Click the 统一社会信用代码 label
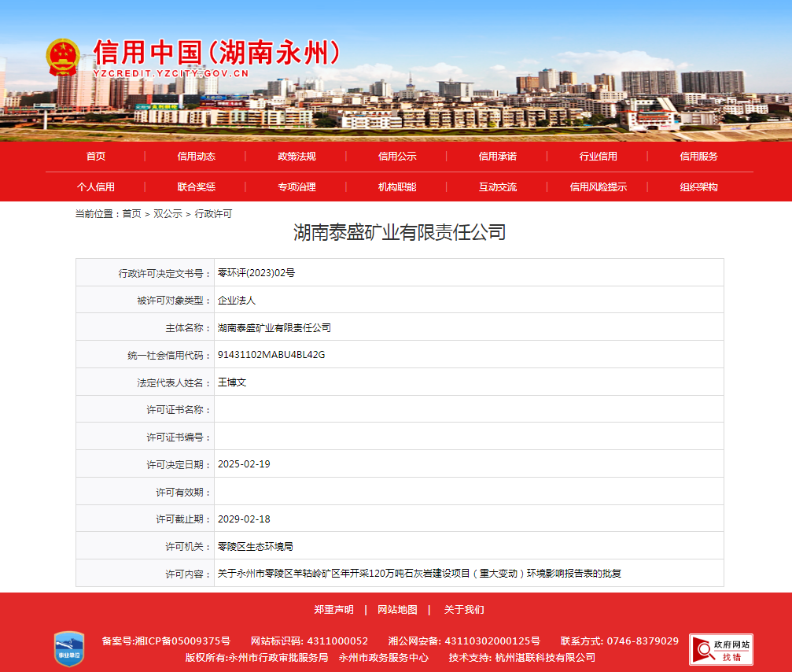 [x=169, y=356]
